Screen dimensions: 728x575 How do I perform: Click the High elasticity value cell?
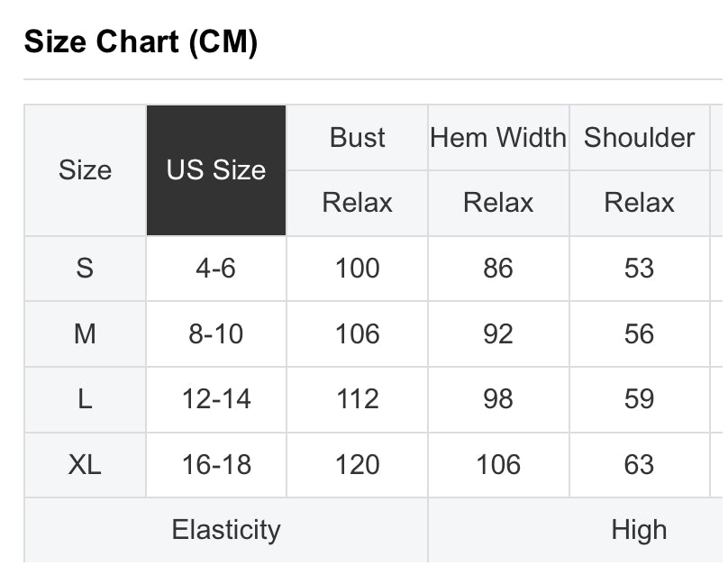coord(576,530)
